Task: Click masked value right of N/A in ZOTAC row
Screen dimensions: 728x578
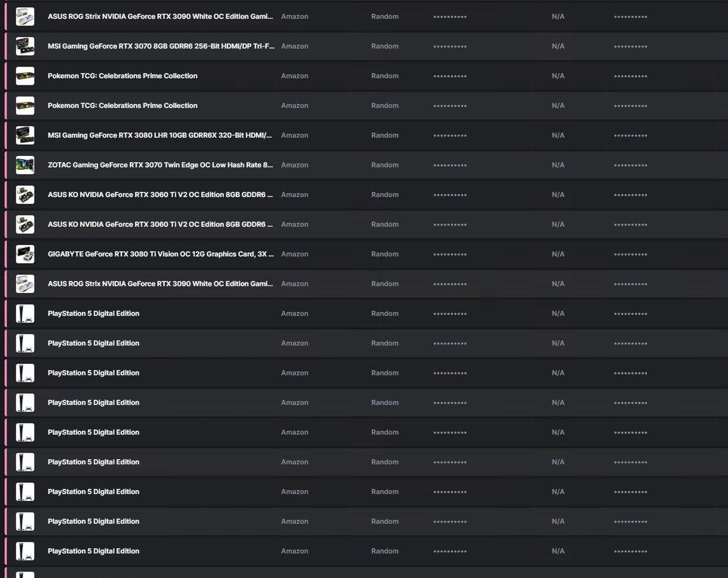Action: [x=630, y=166]
